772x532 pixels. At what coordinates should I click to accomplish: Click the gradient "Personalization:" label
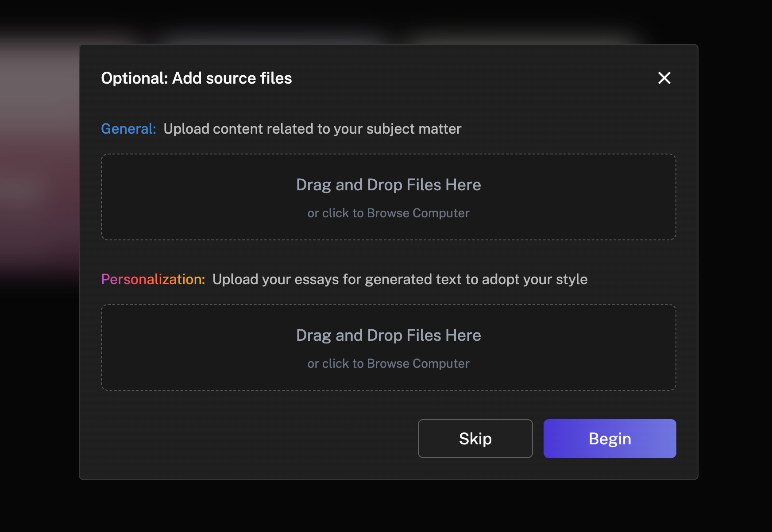(x=153, y=279)
